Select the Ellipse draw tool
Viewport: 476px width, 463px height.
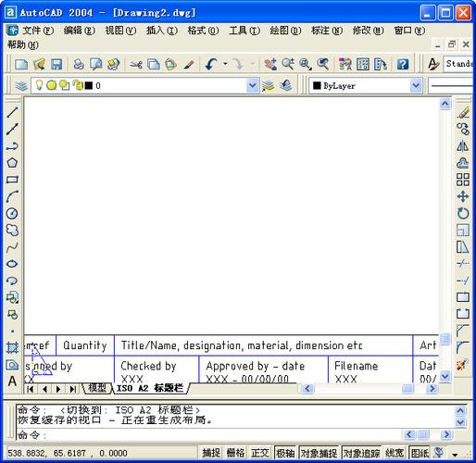click(12, 264)
